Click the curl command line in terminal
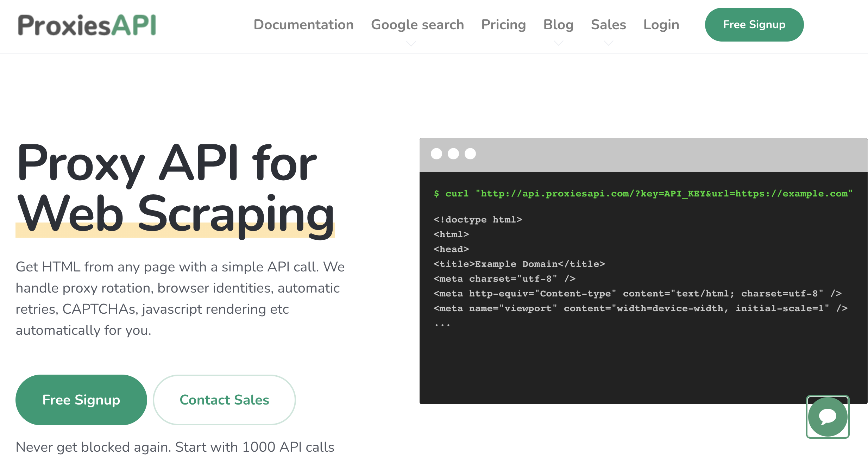The image size is (868, 457). click(643, 194)
